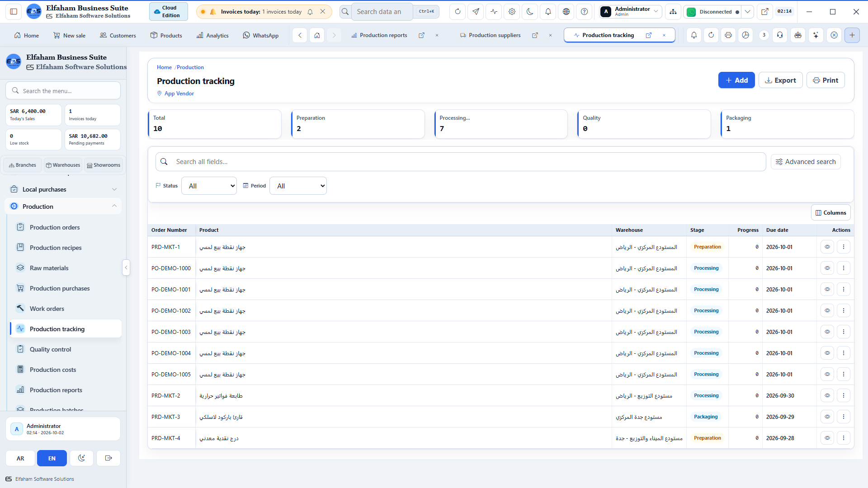Open Period filter dropdown
This screenshot has height=488, width=868.
(x=298, y=186)
